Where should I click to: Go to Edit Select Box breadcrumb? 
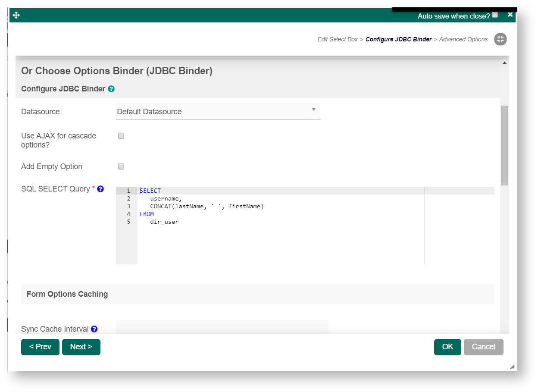click(337, 39)
